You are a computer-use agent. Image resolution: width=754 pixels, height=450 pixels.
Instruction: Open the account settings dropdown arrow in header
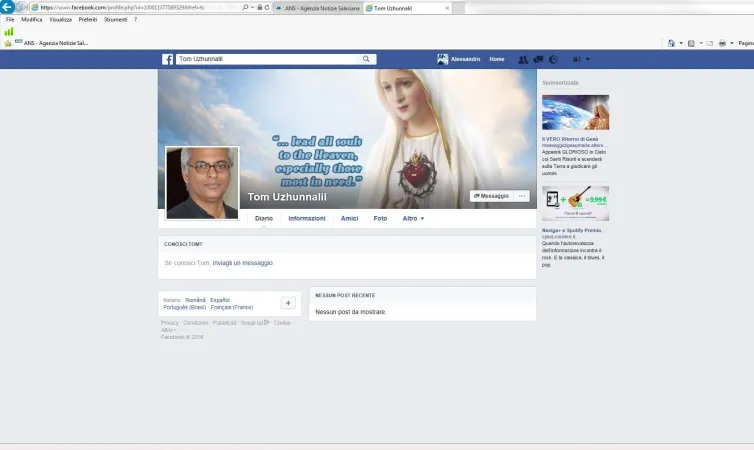589,60
